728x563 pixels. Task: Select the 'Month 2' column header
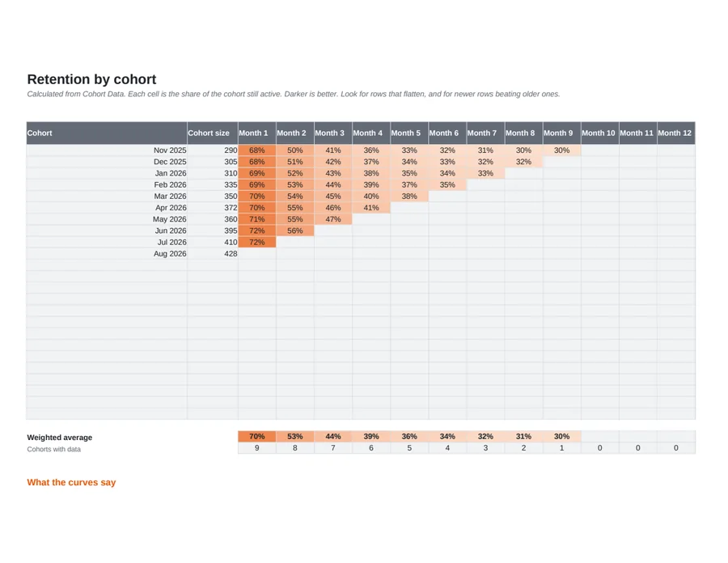(x=295, y=133)
